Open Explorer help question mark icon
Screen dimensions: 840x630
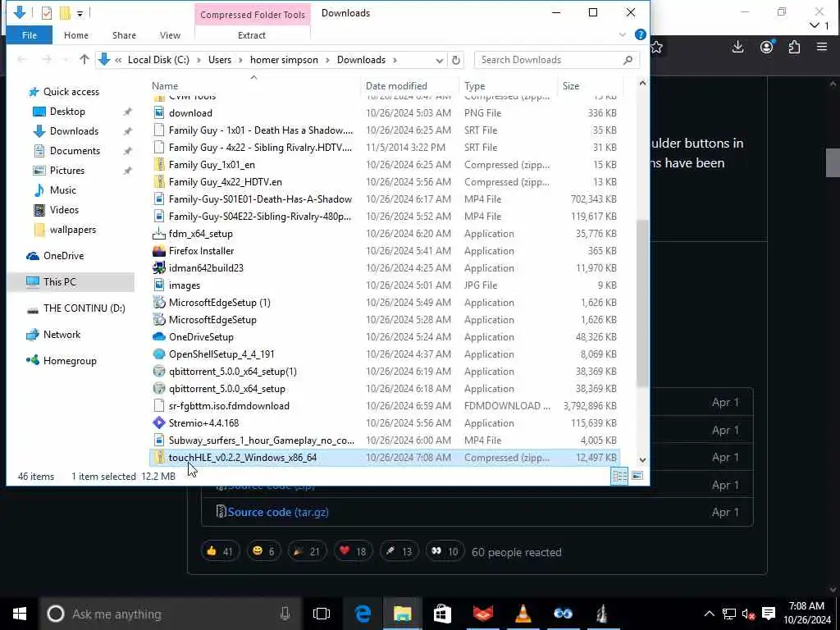coord(640,34)
